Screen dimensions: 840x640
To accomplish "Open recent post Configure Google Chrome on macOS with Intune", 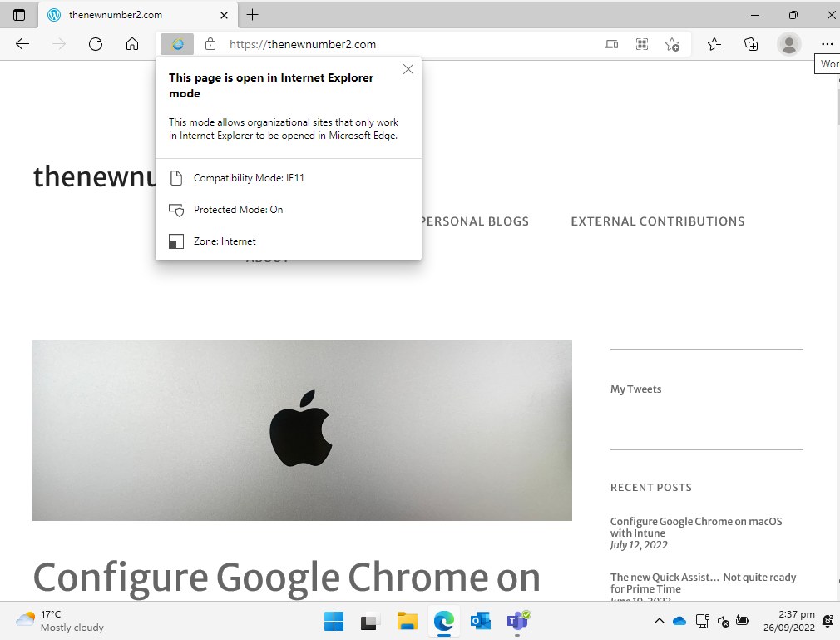I will 696,527.
